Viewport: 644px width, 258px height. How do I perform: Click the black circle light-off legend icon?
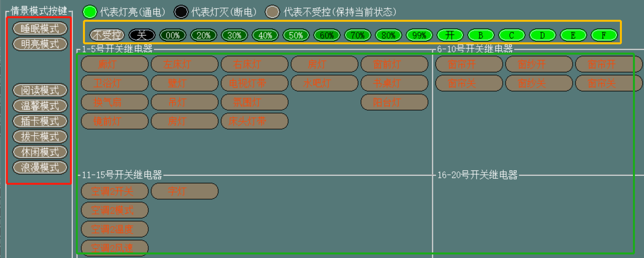[x=181, y=12]
